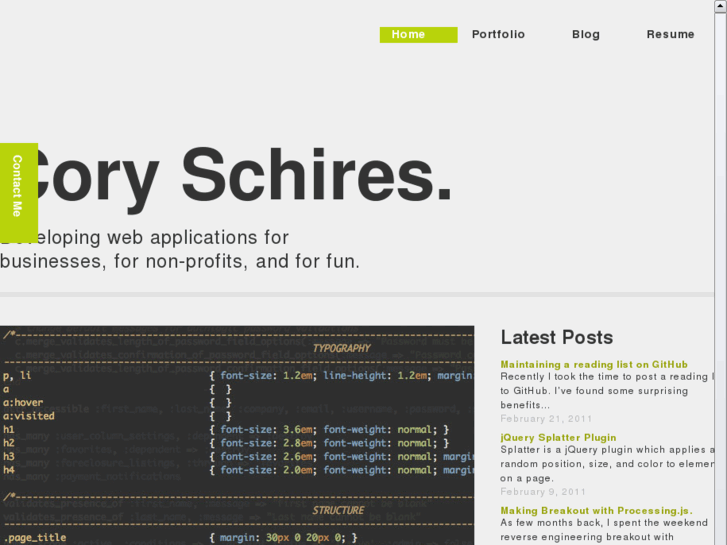This screenshot has height=545, width=727.
Task: Click the TYPOGRAPHY comment header in code image
Action: click(x=341, y=349)
